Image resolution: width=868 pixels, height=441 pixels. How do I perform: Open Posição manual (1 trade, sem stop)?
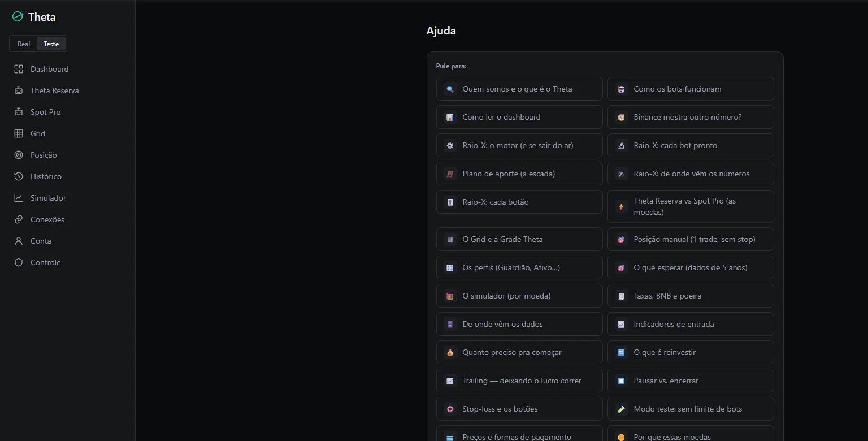pos(691,239)
